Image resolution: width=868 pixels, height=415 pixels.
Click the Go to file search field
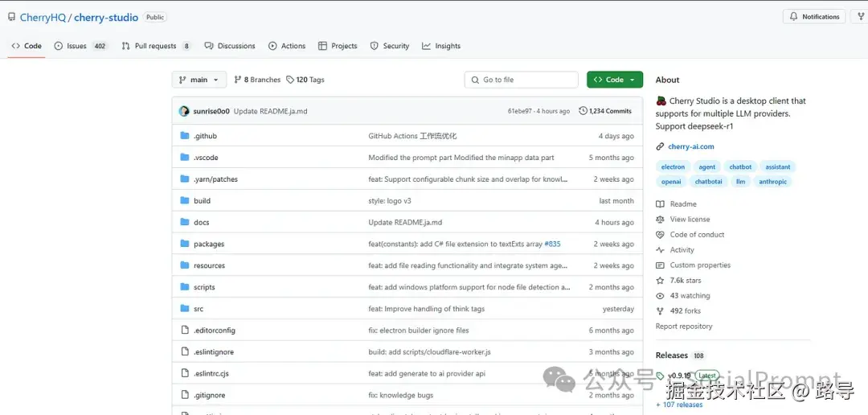[522, 80]
